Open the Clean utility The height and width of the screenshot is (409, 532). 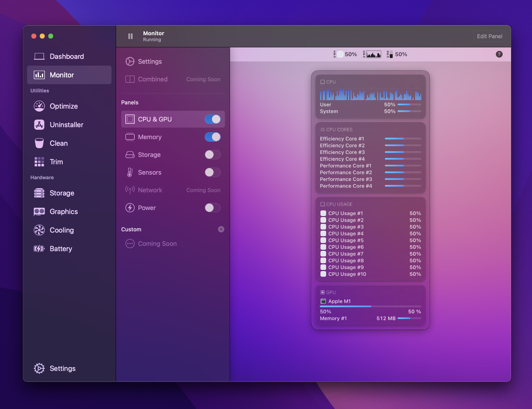click(x=58, y=143)
